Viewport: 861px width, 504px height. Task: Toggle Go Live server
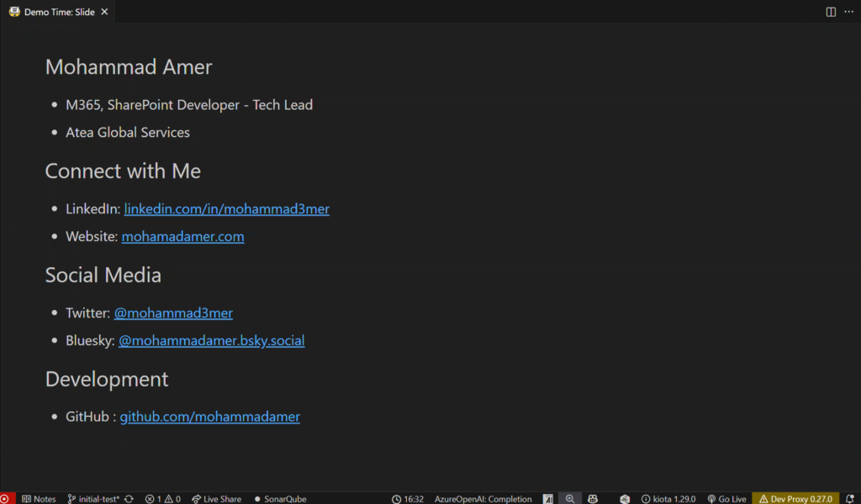click(x=726, y=498)
